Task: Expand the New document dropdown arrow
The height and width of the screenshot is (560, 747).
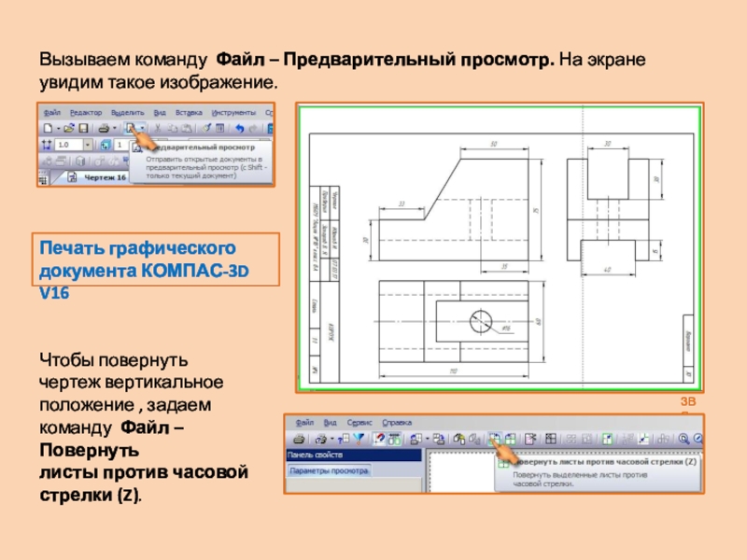Action: (x=59, y=129)
